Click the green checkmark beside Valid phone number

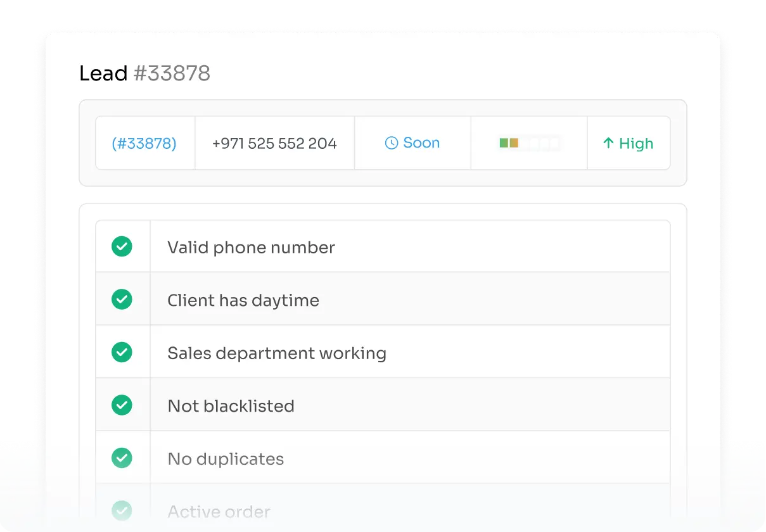[x=122, y=246]
